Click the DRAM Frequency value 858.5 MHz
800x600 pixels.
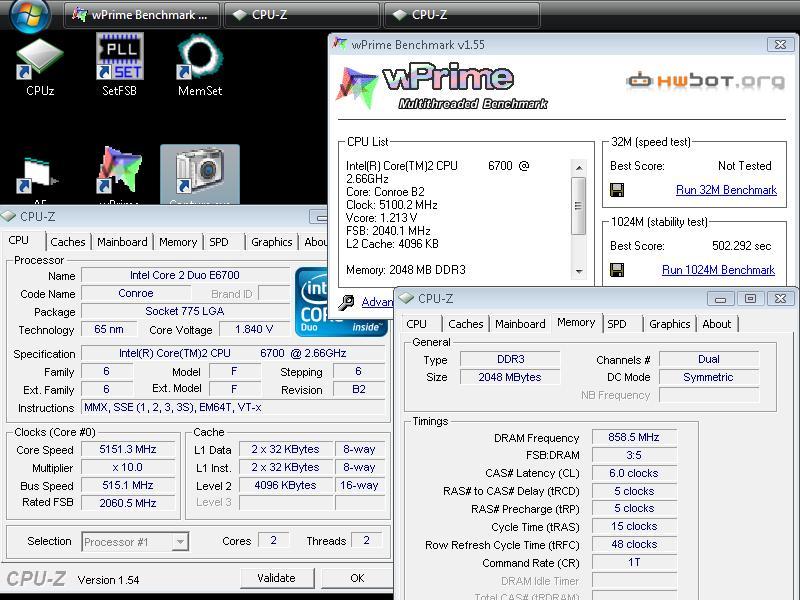point(634,437)
